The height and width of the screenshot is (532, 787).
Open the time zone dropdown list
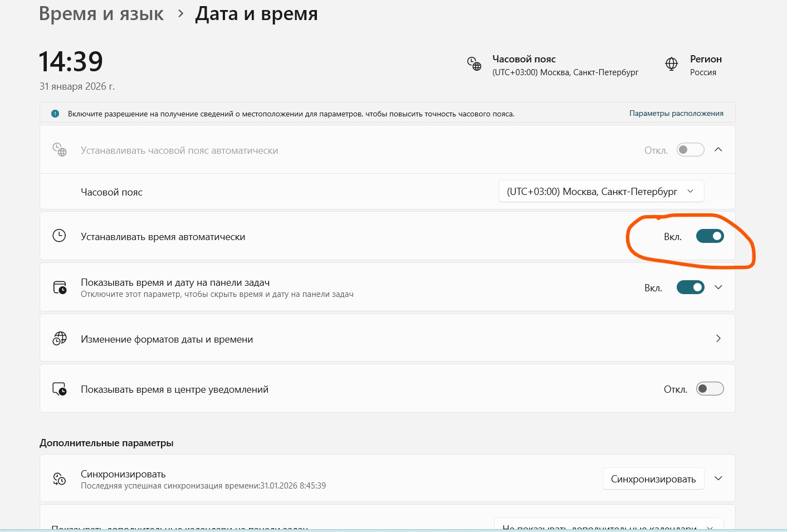(601, 192)
